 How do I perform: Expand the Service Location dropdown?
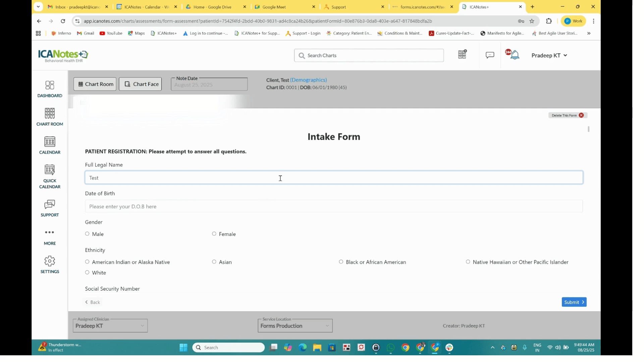(295, 326)
